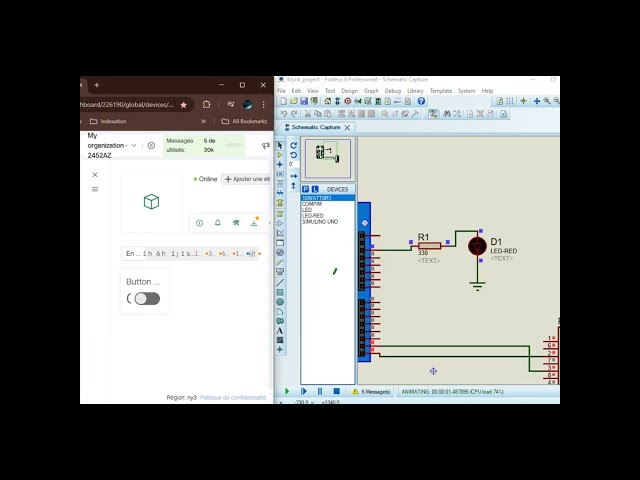Click the Redo arrow in the Proteus toolbar
This screenshot has width=640, height=480.
(294, 114)
